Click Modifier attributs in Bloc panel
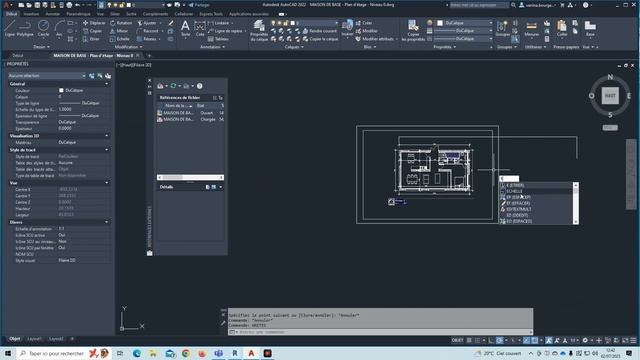 click(376, 39)
